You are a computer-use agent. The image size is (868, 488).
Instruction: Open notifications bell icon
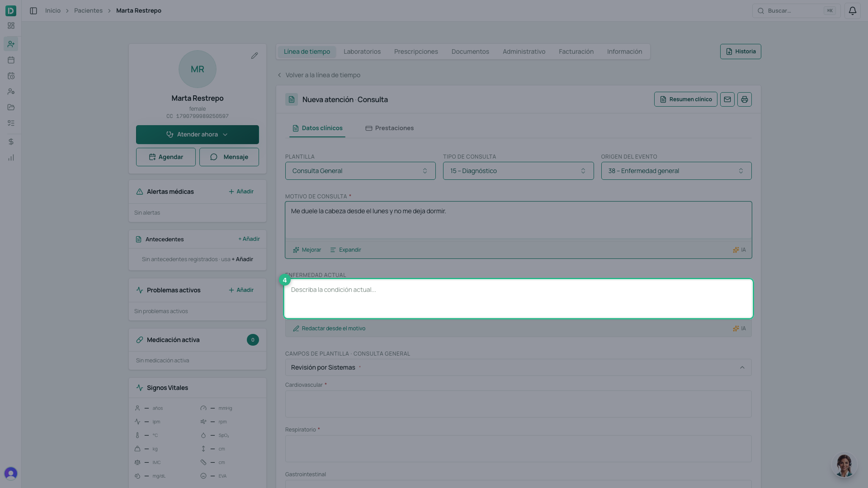click(852, 10)
